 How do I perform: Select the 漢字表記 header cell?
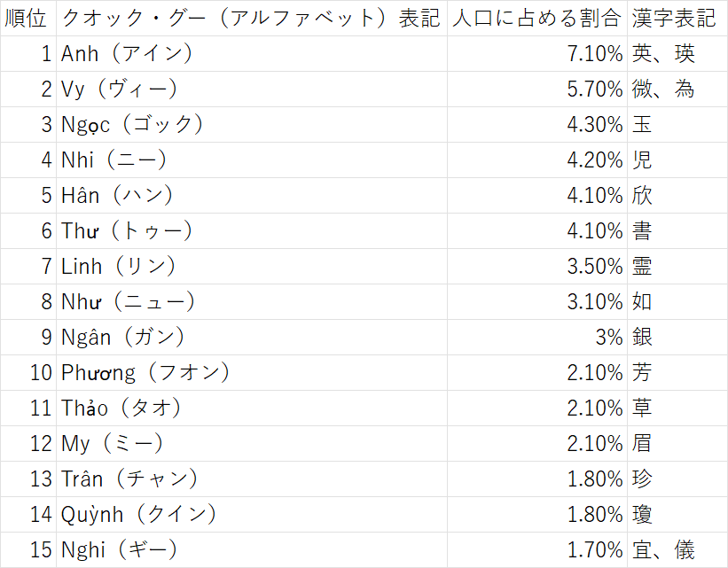pos(677,18)
